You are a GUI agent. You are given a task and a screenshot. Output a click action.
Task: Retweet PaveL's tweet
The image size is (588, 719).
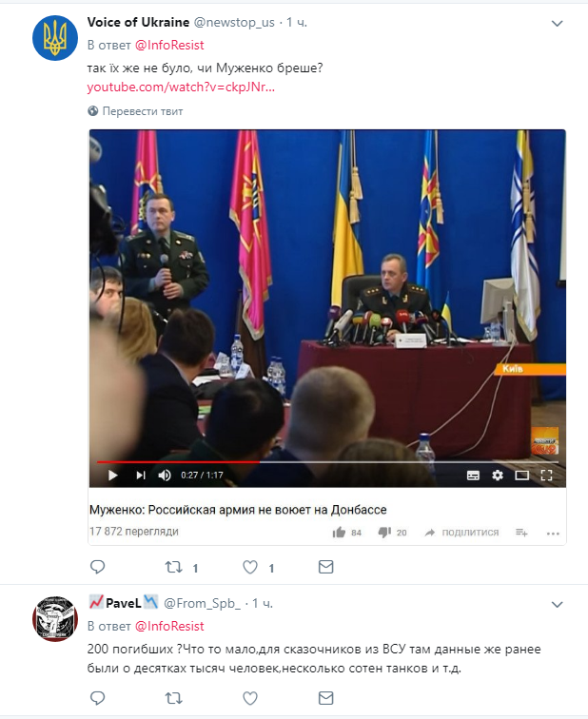(174, 698)
